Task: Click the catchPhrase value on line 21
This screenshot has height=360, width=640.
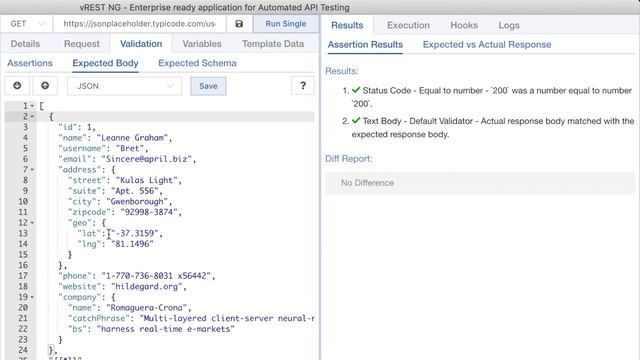Action: [227, 318]
